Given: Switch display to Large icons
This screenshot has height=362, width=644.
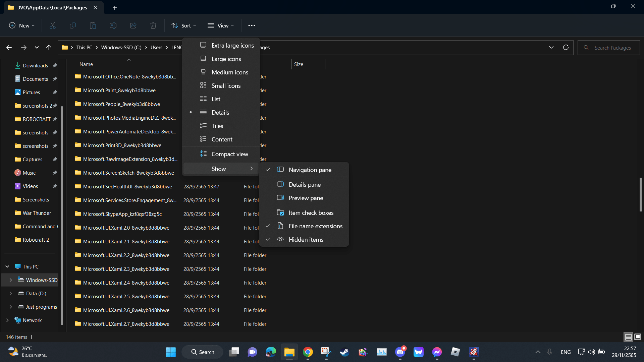Looking at the screenshot, I should pyautogui.click(x=226, y=59).
